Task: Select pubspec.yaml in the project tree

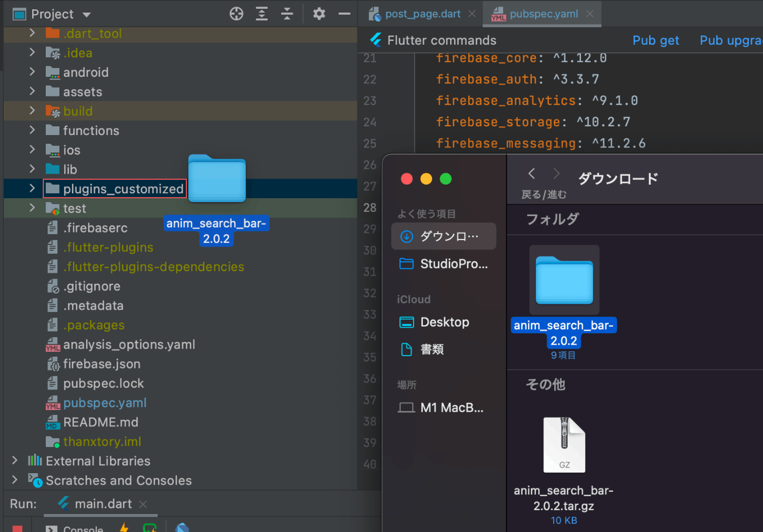Action: point(104,403)
